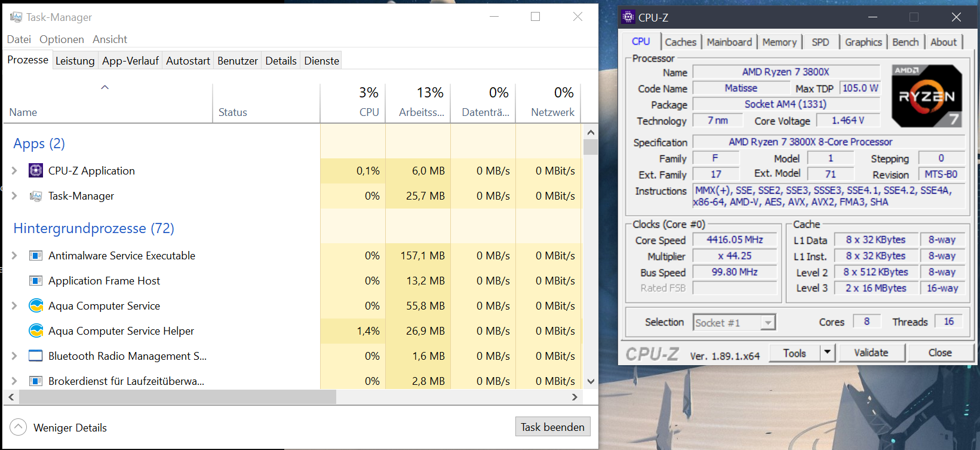Expand the Antimalware Service Executable row
Viewport: 980px width, 450px height.
[14, 256]
